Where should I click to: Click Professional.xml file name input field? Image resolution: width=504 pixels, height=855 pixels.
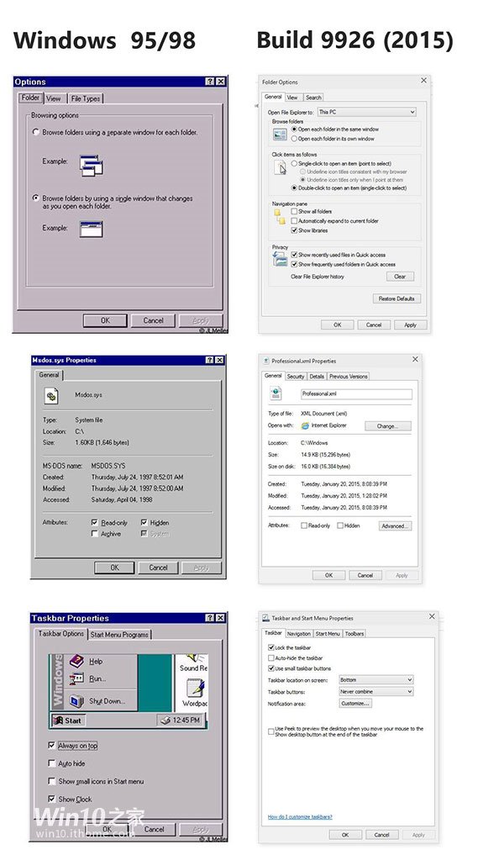click(356, 393)
